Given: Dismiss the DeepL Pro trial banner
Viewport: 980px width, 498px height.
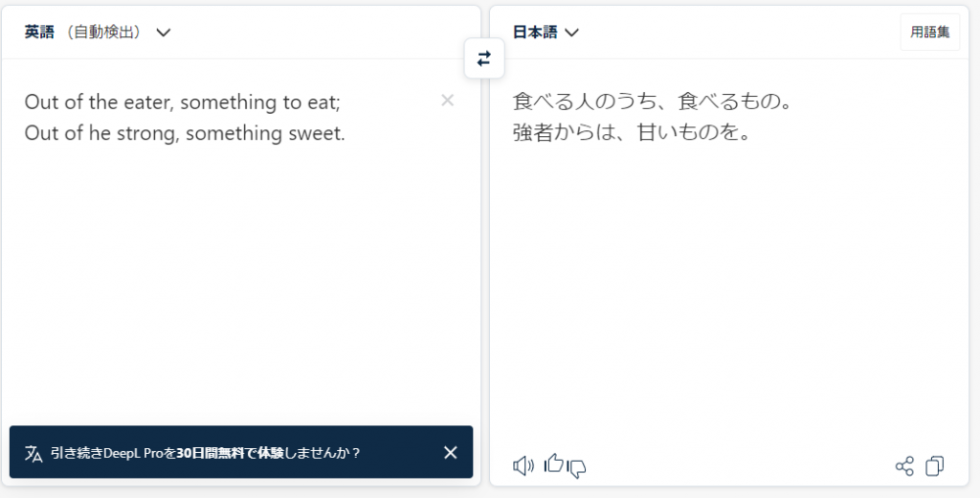Looking at the screenshot, I should (x=451, y=453).
